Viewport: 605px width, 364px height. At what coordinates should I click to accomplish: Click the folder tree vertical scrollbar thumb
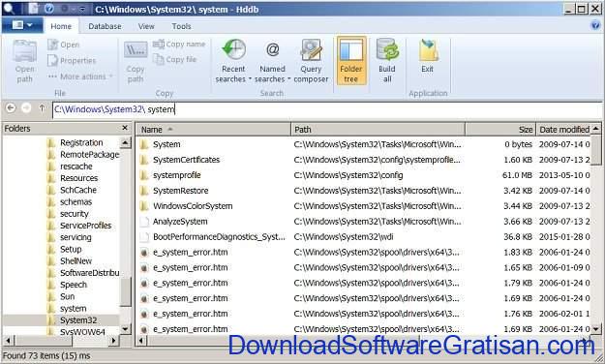coord(125,292)
